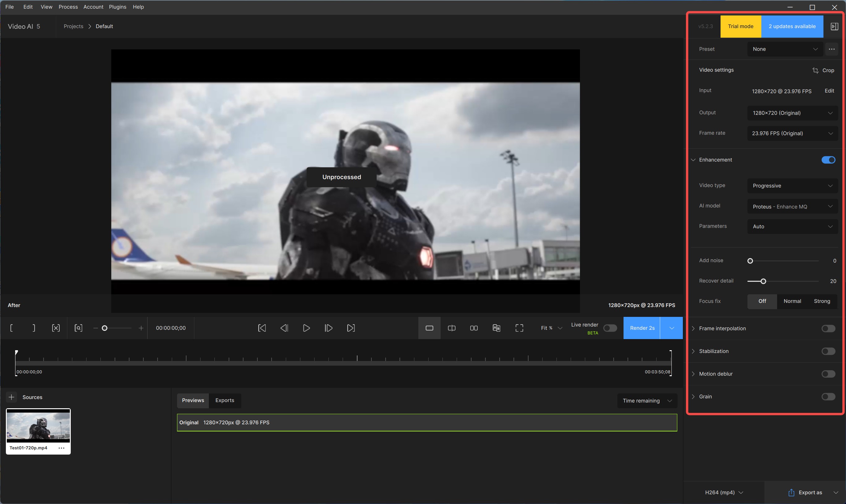This screenshot has height=504, width=846.
Task: Collapse the Enhancement section chevron
Action: (693, 160)
